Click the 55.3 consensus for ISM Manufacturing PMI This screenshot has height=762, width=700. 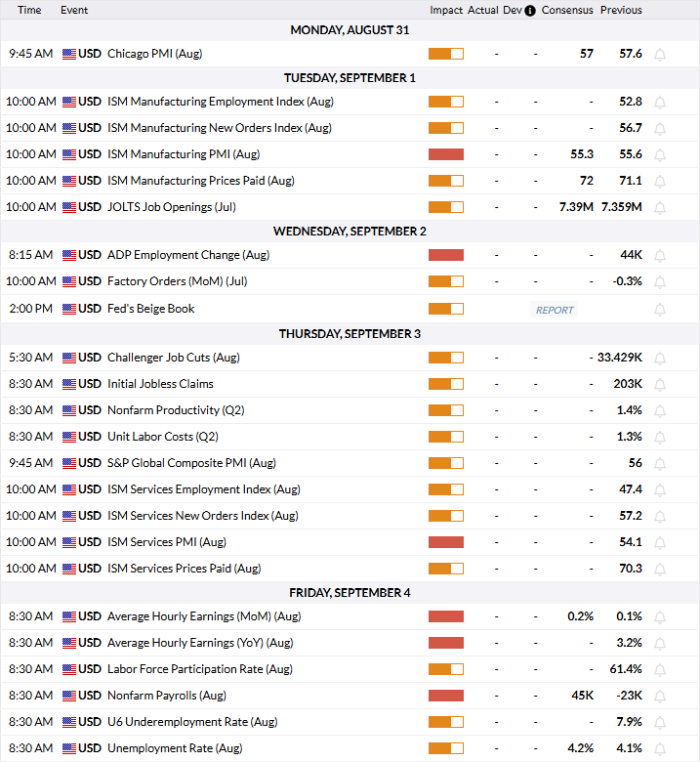click(582, 154)
